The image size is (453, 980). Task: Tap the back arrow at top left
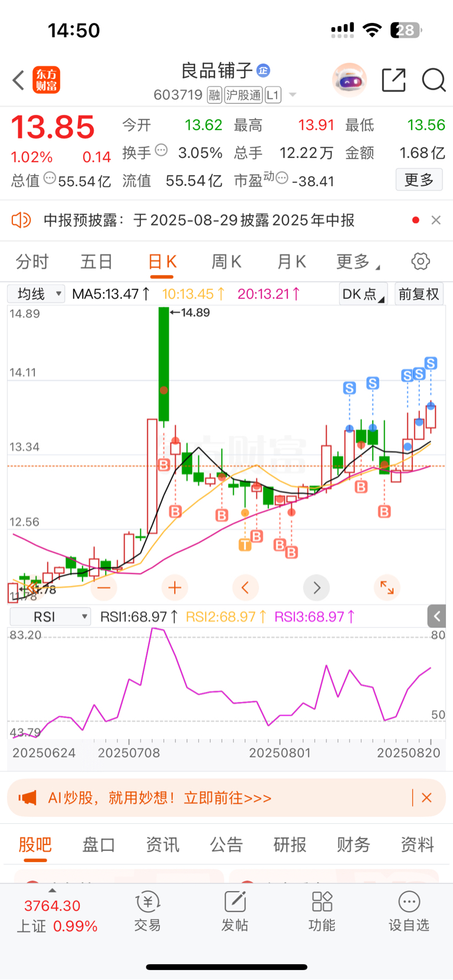pos(18,80)
